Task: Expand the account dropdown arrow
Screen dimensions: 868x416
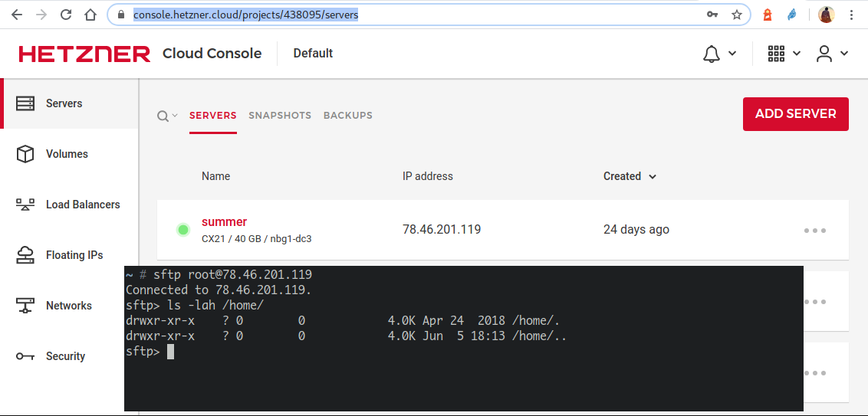Action: tap(844, 54)
